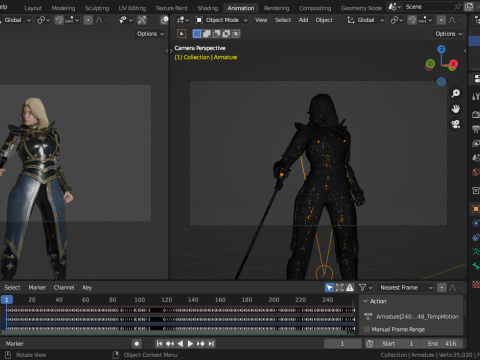Jump to the first frame of the timeline
Viewport: 480px width, 360px height.
159,344
